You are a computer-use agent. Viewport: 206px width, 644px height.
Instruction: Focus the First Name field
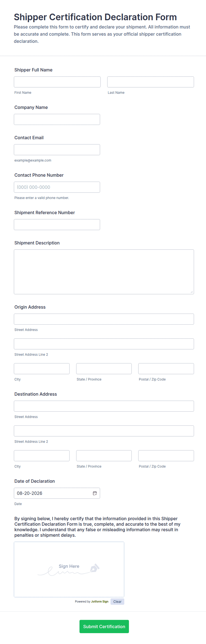57,82
